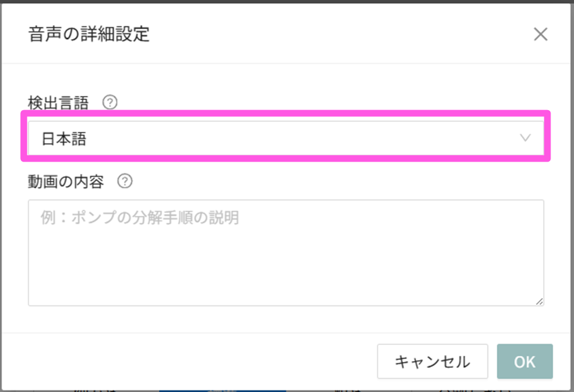Focus the 動画の内容 text area

point(285,253)
